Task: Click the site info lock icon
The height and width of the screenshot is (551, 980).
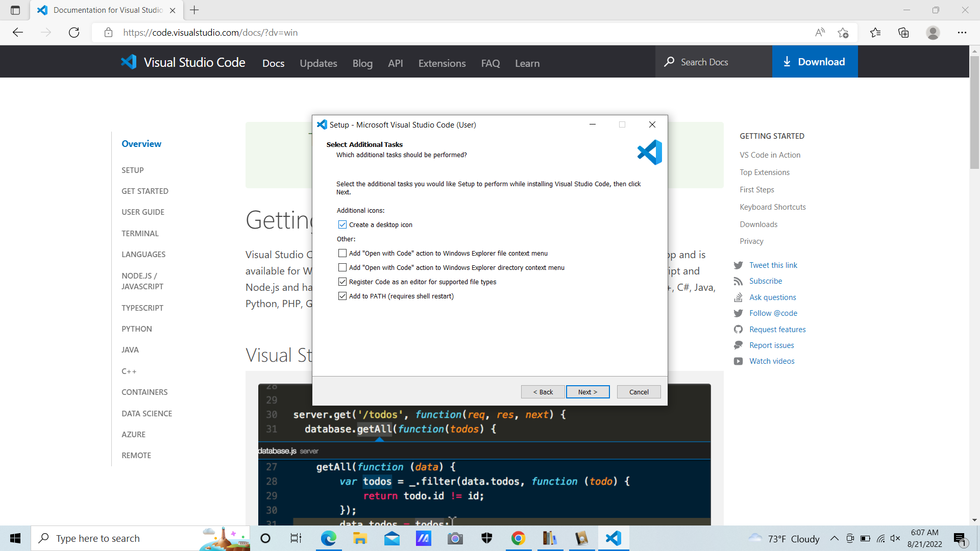Action: [x=108, y=33]
